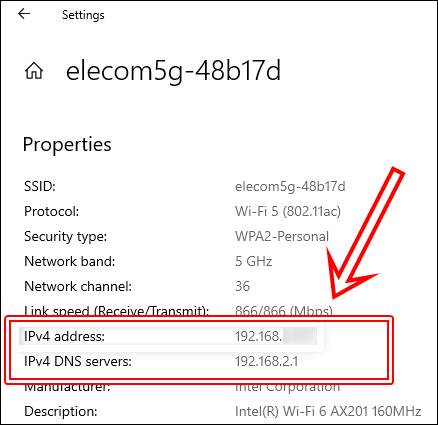The height and width of the screenshot is (425, 438).
Task: Click the elecom5g-48b17d page heading
Action: [x=173, y=71]
